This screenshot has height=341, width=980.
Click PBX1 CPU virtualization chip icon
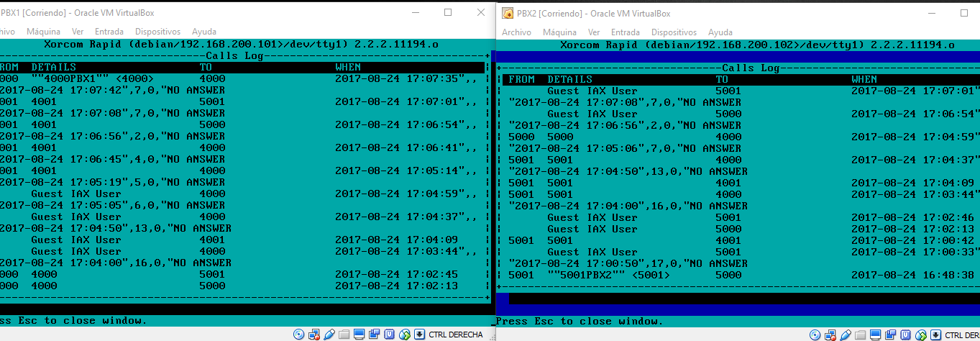(389, 335)
